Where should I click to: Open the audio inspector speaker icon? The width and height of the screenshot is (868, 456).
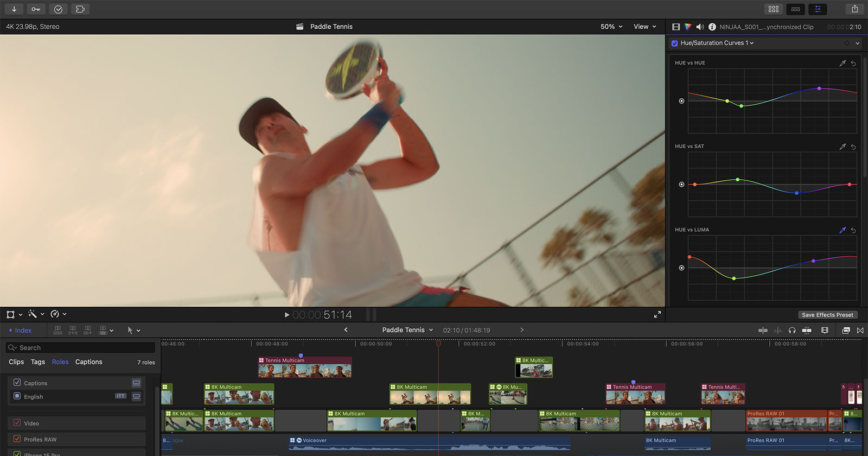[x=700, y=27]
